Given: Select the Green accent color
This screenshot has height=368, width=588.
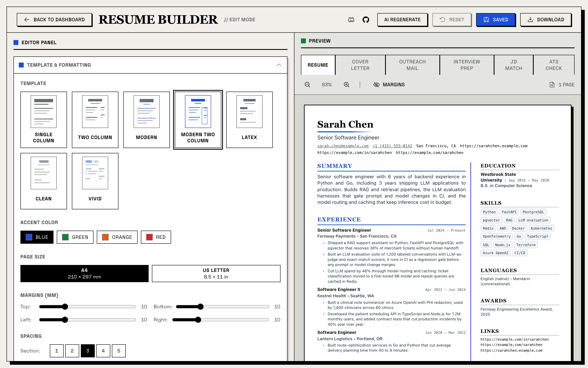Looking at the screenshot, I should (75, 237).
